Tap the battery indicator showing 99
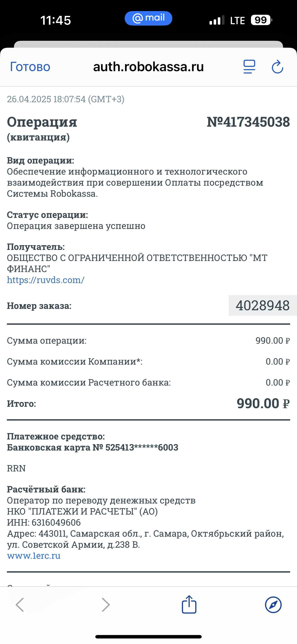The image size is (297, 644). coord(262,20)
